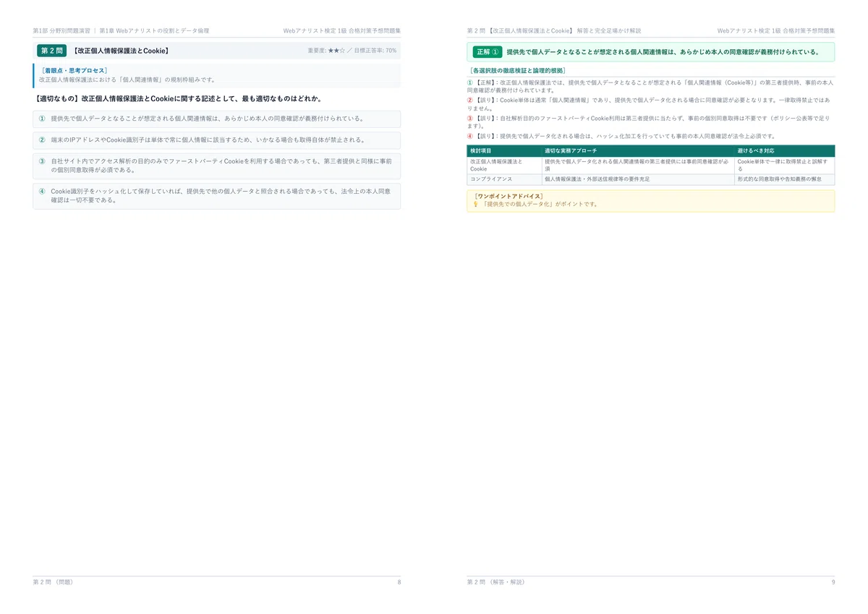The image size is (868, 614).
Task: Select the answer option about 端末のIPアドレスやCookie識別子
Action: pos(216,140)
